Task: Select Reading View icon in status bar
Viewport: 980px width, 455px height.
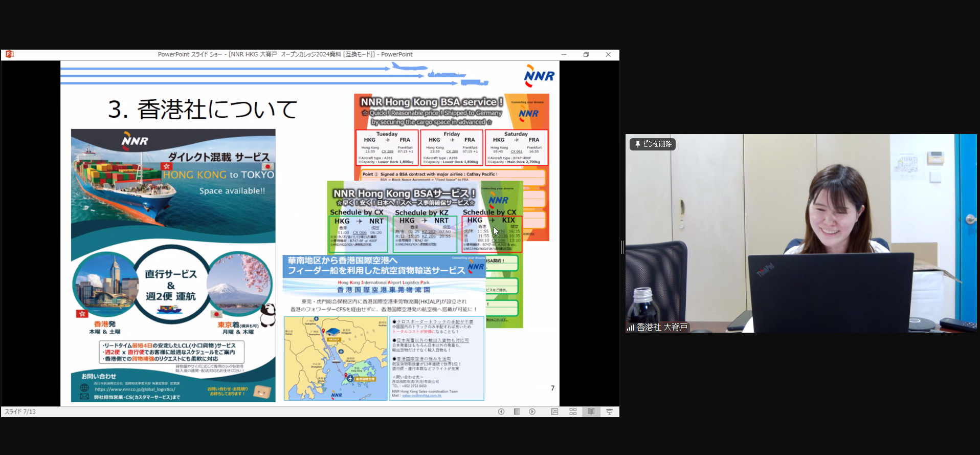Action: (x=591, y=411)
